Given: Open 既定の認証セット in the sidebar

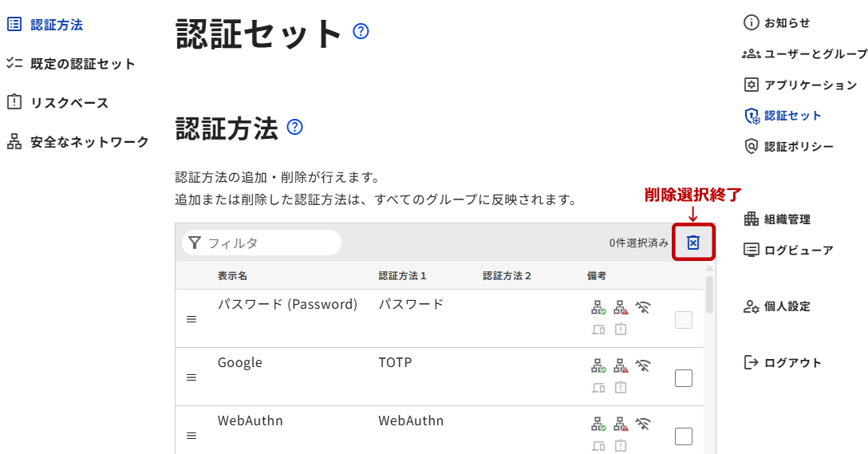Looking at the screenshot, I should 83,64.
